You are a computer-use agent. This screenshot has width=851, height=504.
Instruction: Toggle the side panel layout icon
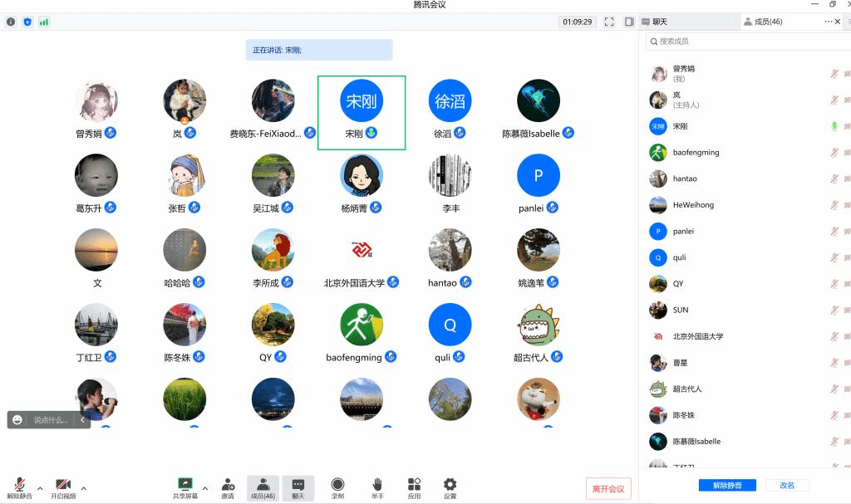tap(629, 22)
